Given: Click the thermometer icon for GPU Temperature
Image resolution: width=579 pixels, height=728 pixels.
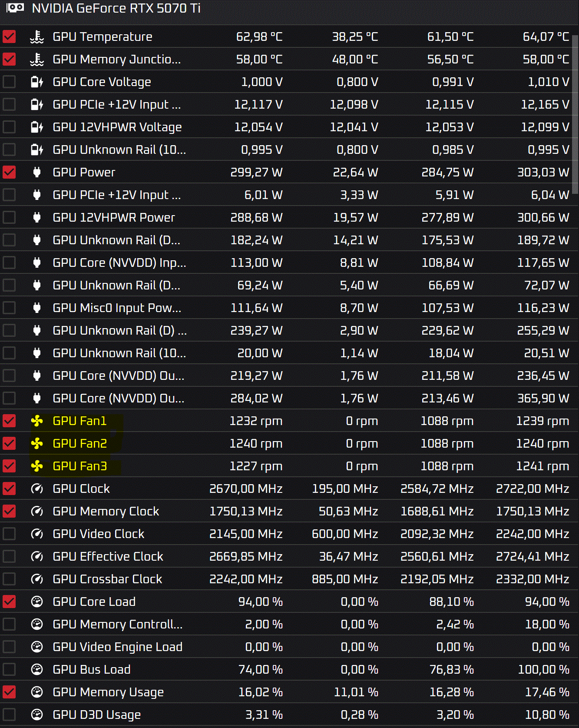Looking at the screenshot, I should 37,37.
